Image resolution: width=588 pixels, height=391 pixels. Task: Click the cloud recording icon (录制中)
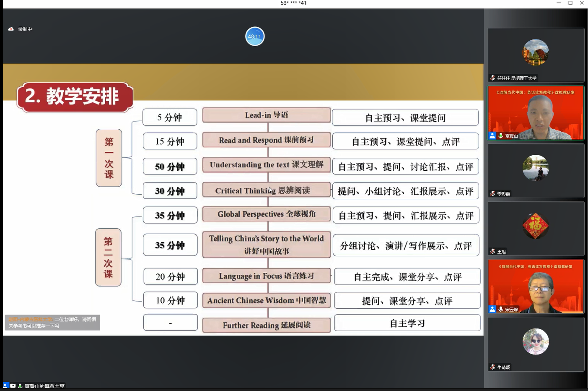click(x=11, y=29)
